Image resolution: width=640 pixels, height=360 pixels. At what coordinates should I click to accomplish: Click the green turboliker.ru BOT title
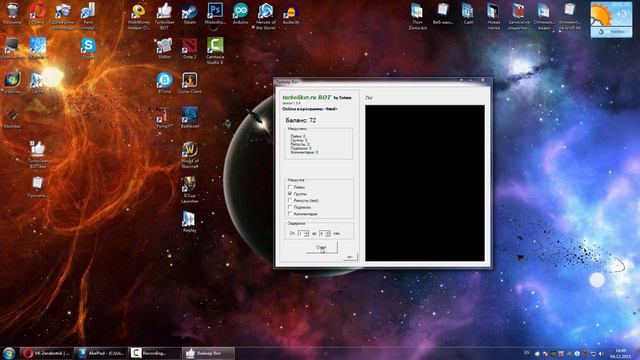coord(307,98)
